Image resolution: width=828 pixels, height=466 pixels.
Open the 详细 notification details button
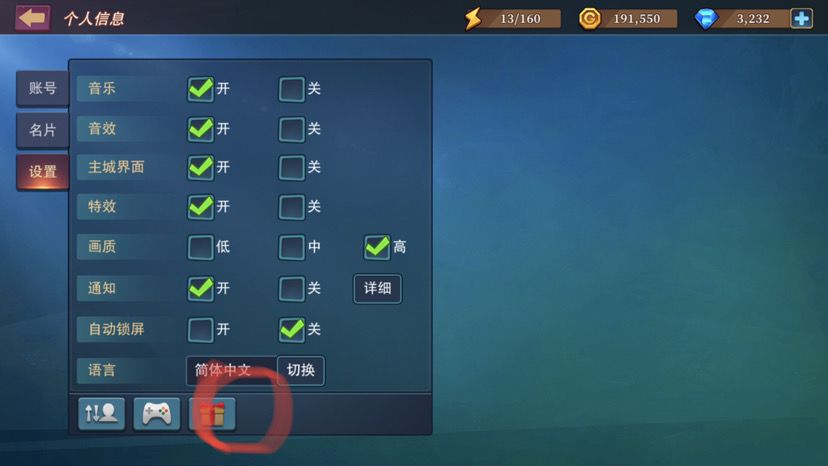click(378, 288)
